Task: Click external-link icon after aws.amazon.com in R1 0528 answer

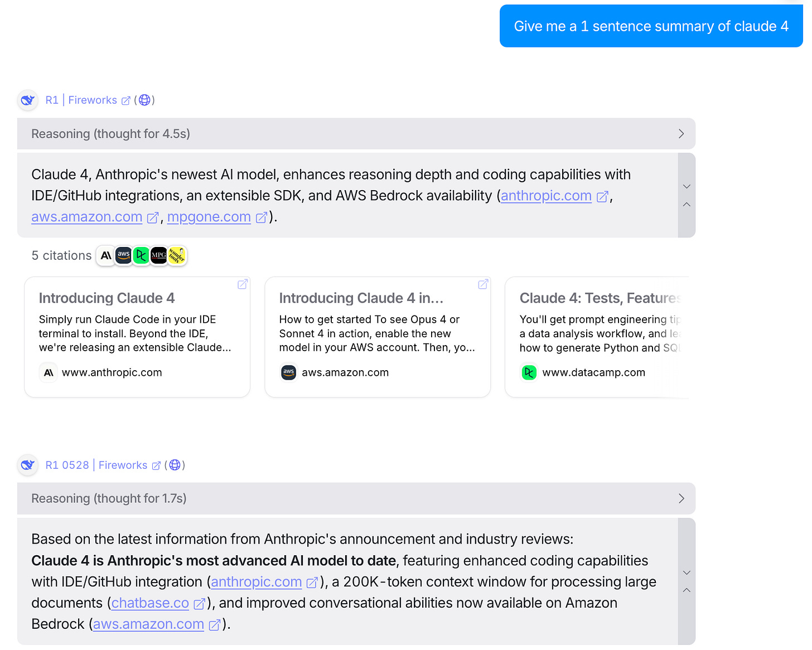Action: pos(215,625)
